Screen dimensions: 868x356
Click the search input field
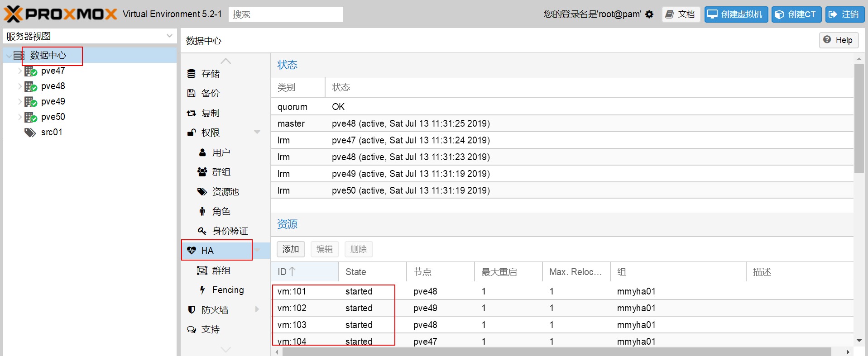coord(286,14)
